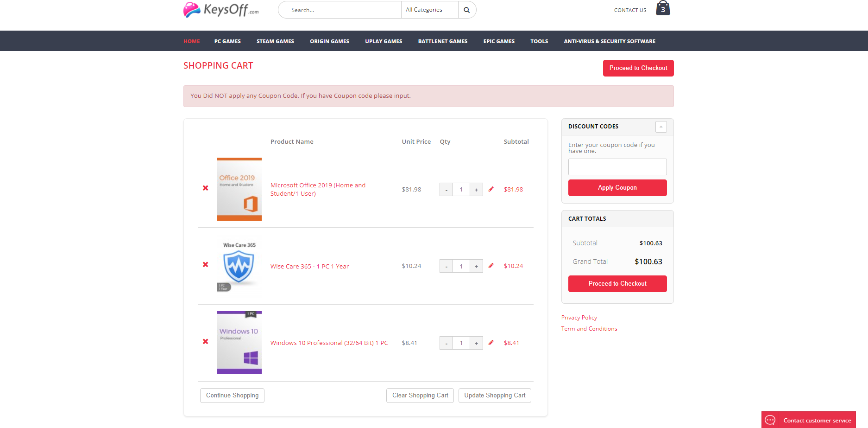Remove Microsoft Office 2019 from cart
The image size is (868, 428).
point(205,188)
